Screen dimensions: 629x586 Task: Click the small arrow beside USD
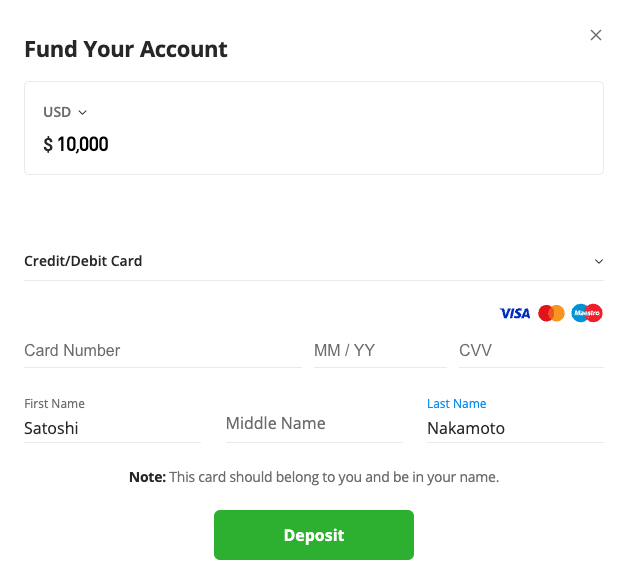coord(83,113)
